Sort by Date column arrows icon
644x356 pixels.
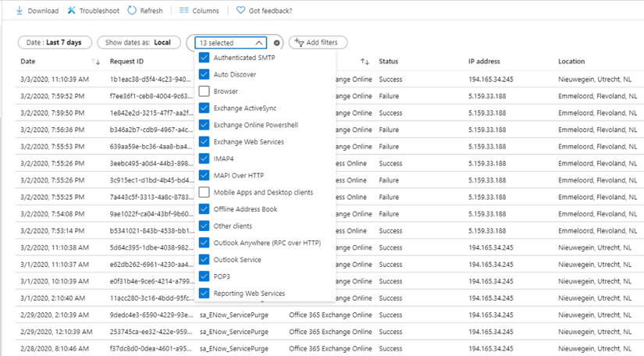[x=96, y=62]
